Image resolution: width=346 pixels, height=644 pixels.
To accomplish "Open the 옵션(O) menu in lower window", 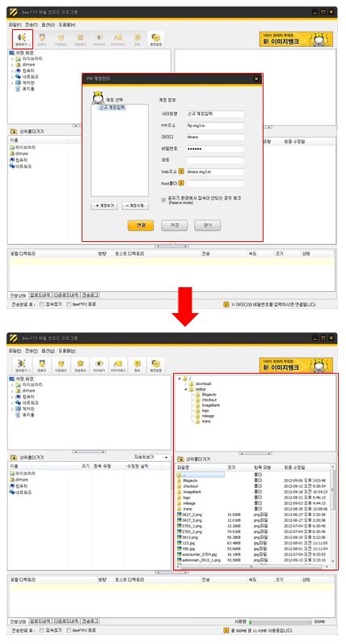I will [48, 351].
